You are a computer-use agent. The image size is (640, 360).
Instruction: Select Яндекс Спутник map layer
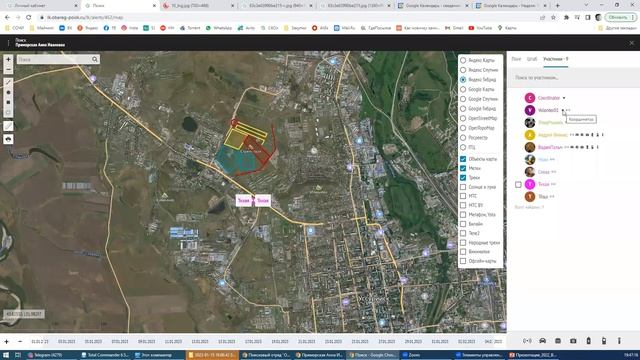(x=463, y=70)
